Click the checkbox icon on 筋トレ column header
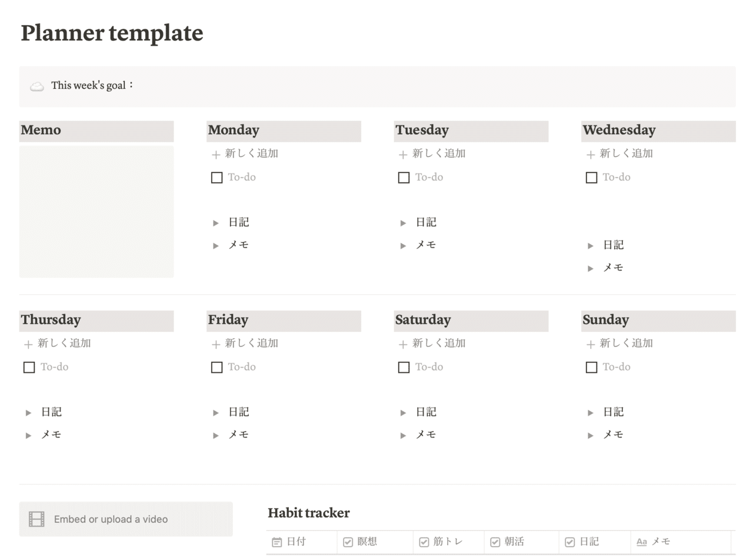 [424, 542]
